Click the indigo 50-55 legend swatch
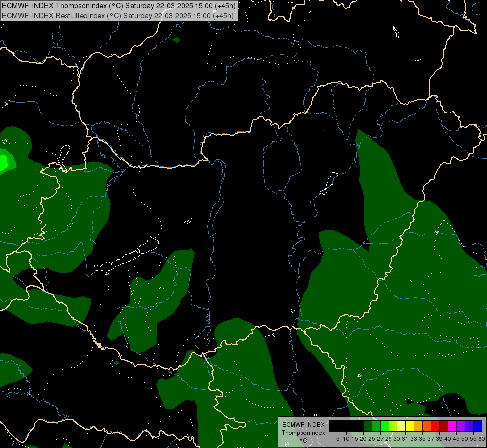 pyautogui.click(x=469, y=426)
